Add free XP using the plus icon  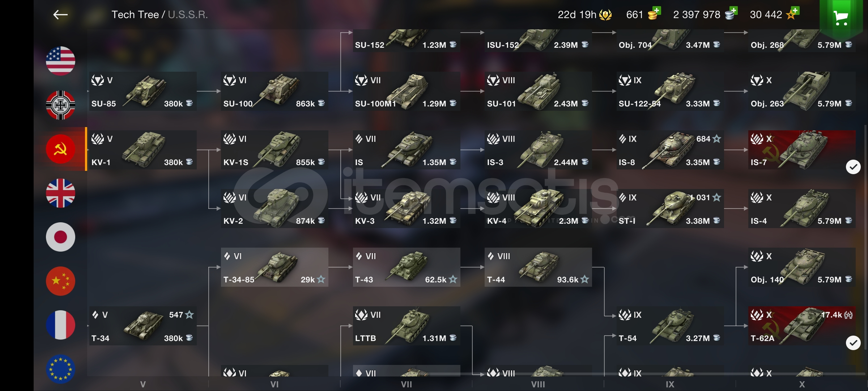coord(795,10)
